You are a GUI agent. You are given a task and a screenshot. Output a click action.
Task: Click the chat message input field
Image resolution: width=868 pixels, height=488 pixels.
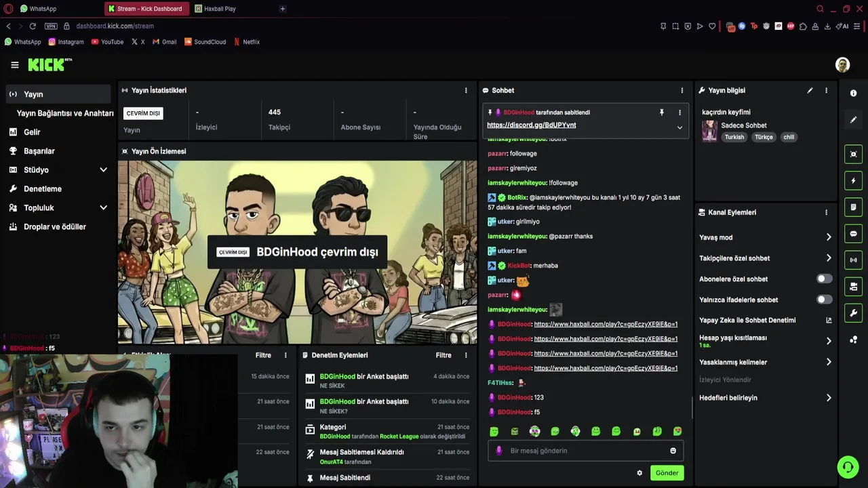[x=585, y=451]
